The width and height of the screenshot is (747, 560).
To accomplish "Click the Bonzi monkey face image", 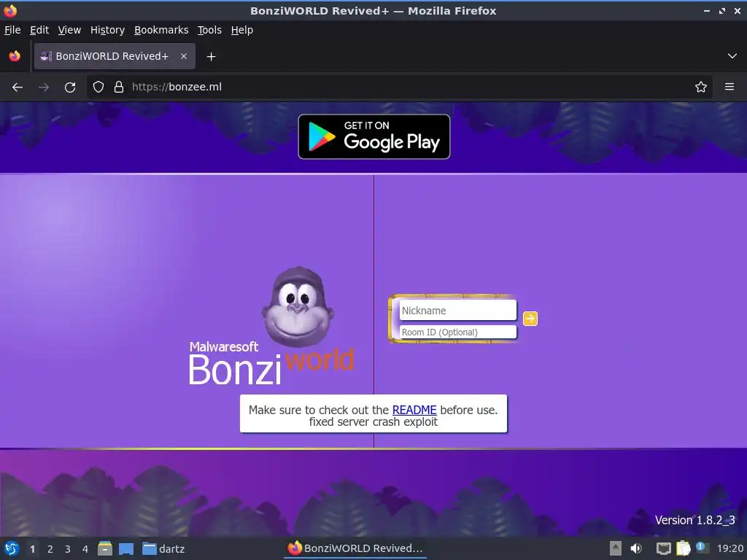I will pos(298,307).
